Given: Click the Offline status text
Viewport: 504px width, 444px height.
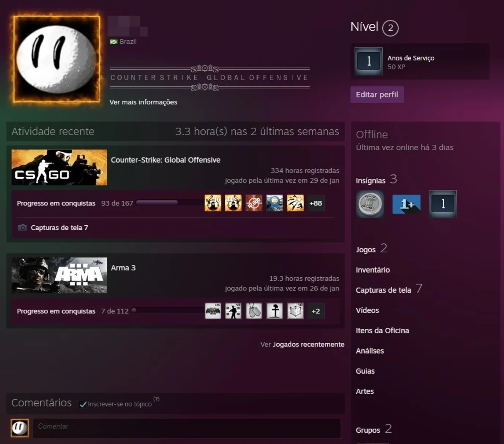Looking at the screenshot, I should pyautogui.click(x=372, y=134).
